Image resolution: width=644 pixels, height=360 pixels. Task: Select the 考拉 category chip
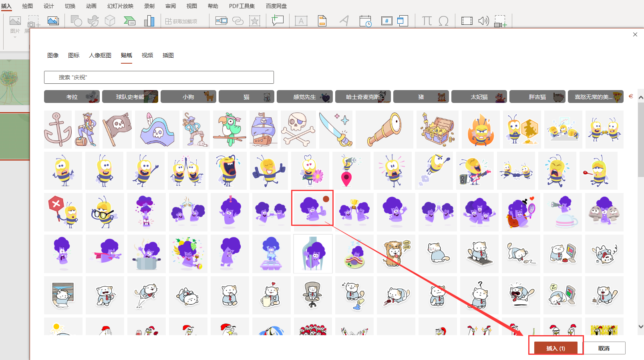[x=72, y=97]
